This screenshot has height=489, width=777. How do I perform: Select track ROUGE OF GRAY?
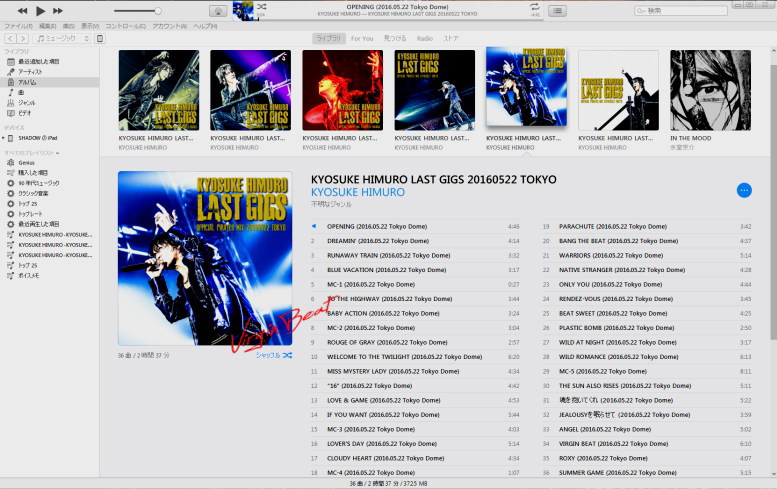pyautogui.click(x=415, y=342)
